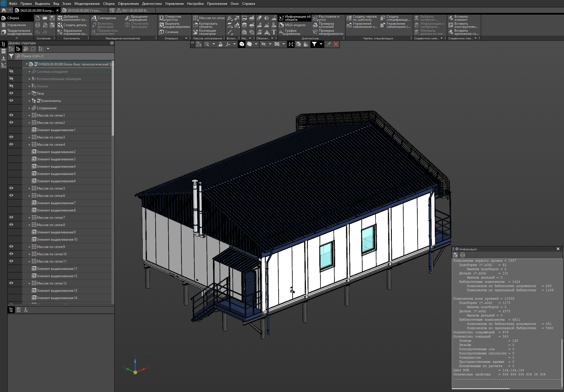
Task: Print the information panel report
Action: point(463,255)
